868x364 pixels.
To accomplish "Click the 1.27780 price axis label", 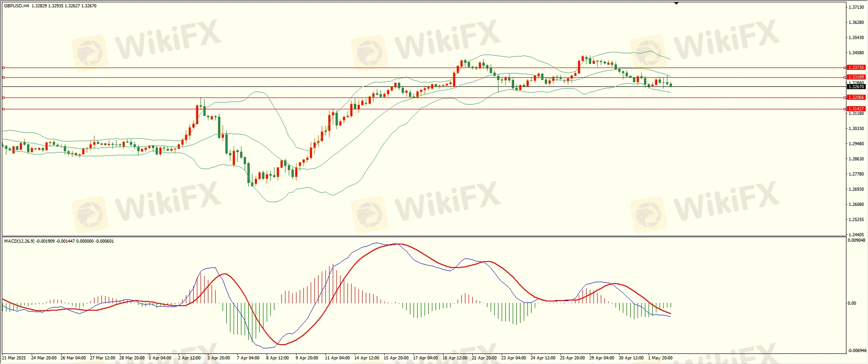I will point(857,174).
